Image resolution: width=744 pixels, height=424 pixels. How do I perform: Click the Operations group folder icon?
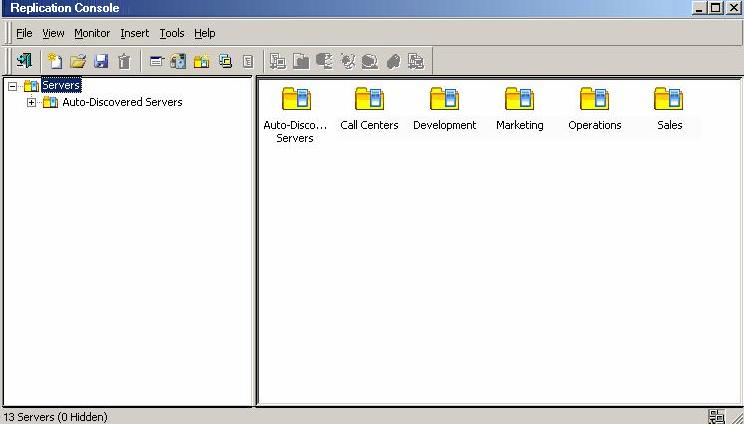coord(594,99)
